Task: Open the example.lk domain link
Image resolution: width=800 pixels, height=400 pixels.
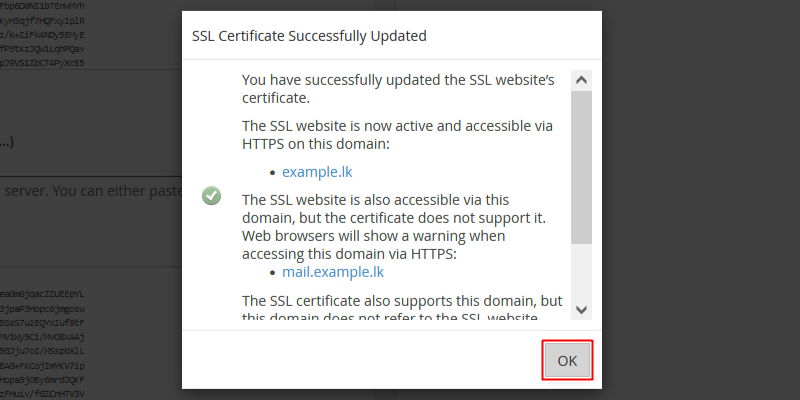Action: tap(317, 172)
